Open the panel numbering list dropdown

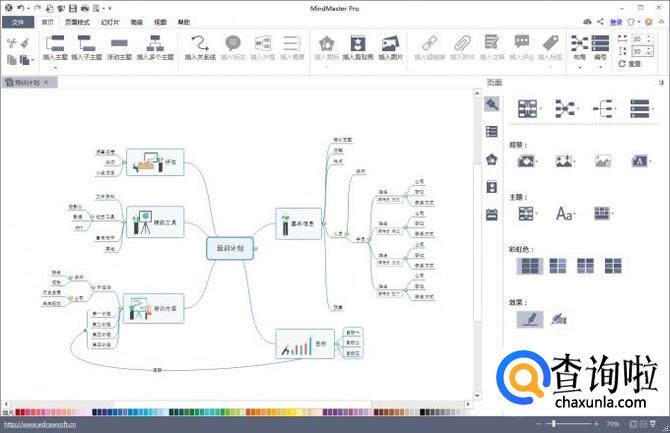(641, 108)
